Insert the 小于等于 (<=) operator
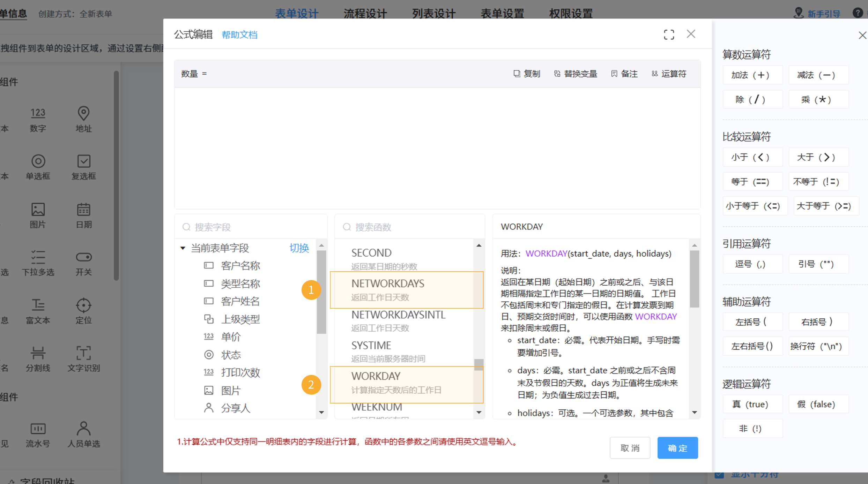Screen dimensions: 868x484 point(755,206)
